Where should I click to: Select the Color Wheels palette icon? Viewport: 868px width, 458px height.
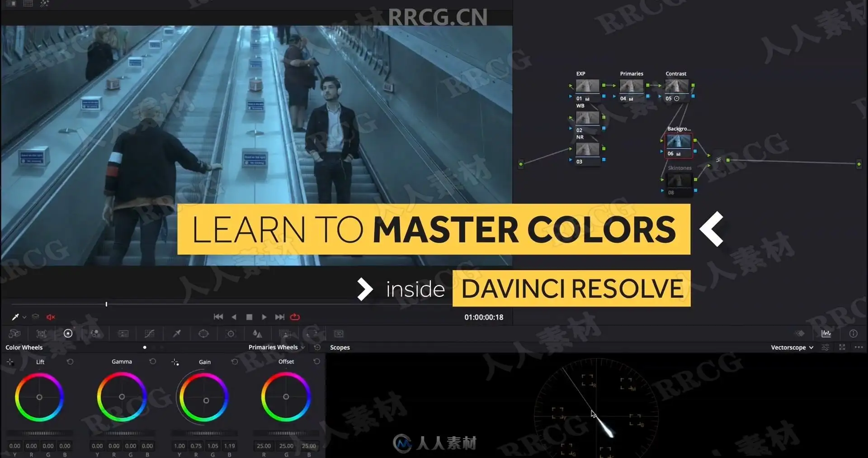[68, 334]
